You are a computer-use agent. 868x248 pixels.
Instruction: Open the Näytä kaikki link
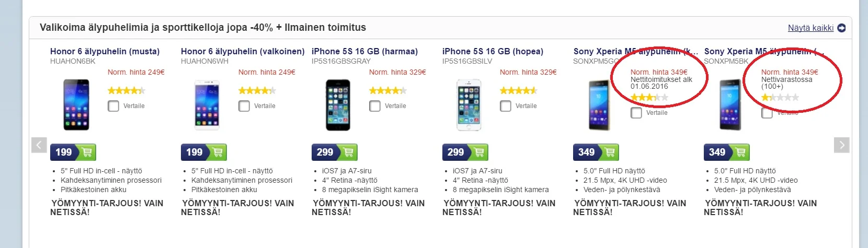point(810,28)
